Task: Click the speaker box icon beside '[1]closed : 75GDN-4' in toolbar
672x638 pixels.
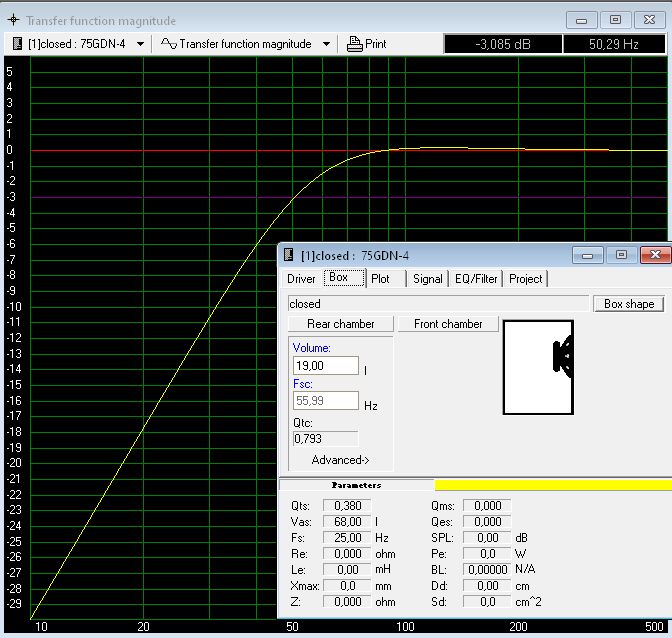Action: click(x=17, y=44)
